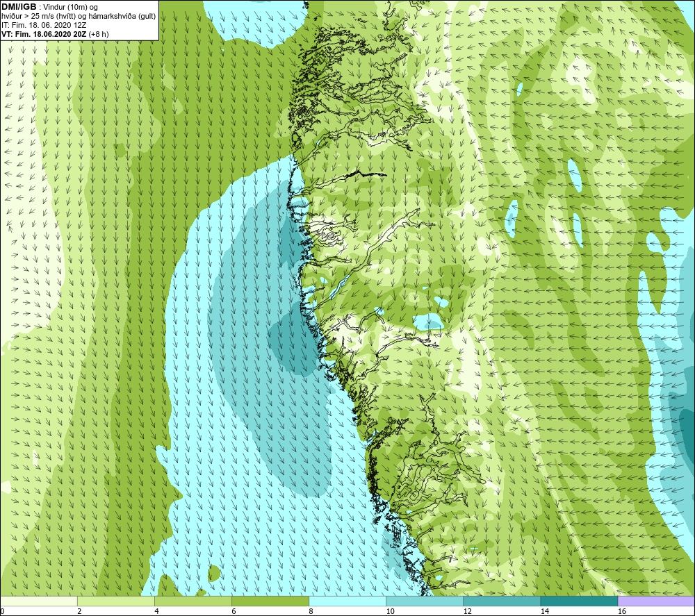The height and width of the screenshot is (616, 695).
Task: Click the '12' scale label under color bar
Action: tap(467, 611)
